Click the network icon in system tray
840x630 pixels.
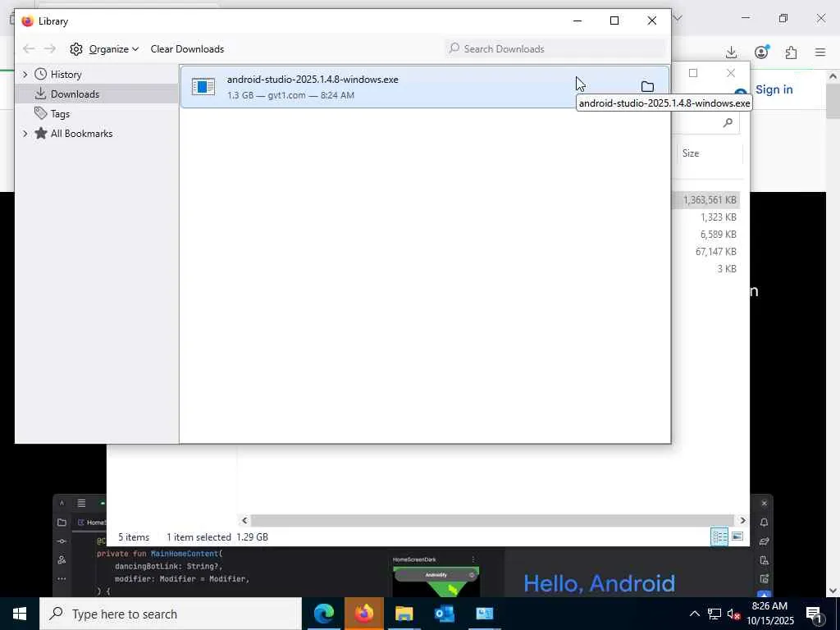[x=714, y=614]
